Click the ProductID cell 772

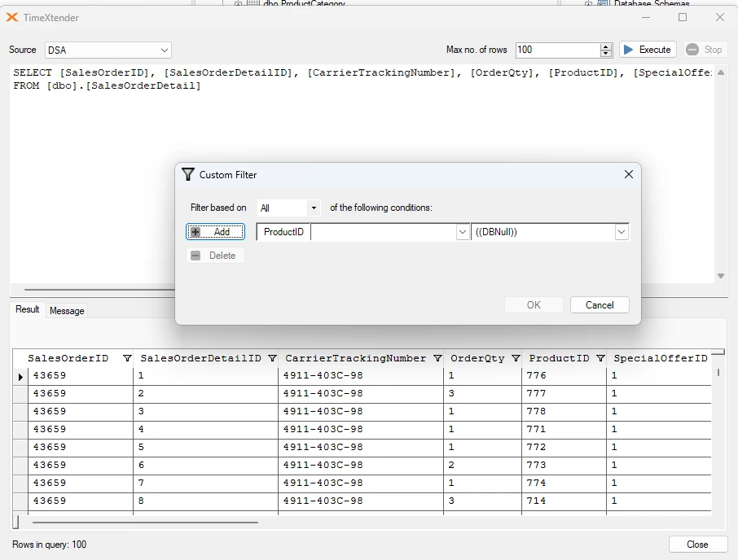click(x=564, y=447)
